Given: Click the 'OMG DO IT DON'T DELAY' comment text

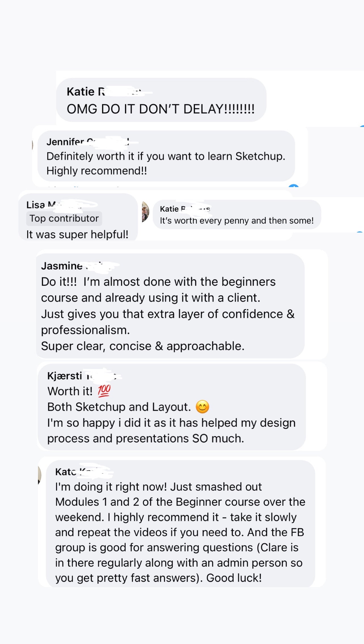Looking at the screenshot, I should pyautogui.click(x=160, y=109).
